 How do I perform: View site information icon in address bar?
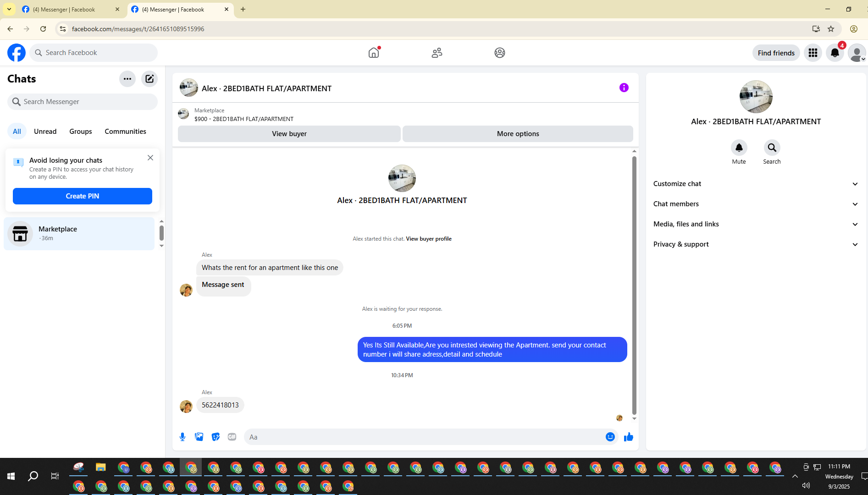click(63, 29)
